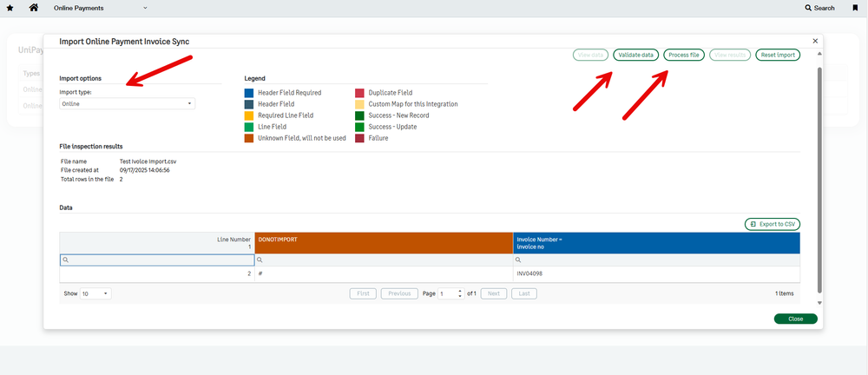Click Success - New Record swatch
Screen dimensions: 868x375
pyautogui.click(x=360, y=115)
